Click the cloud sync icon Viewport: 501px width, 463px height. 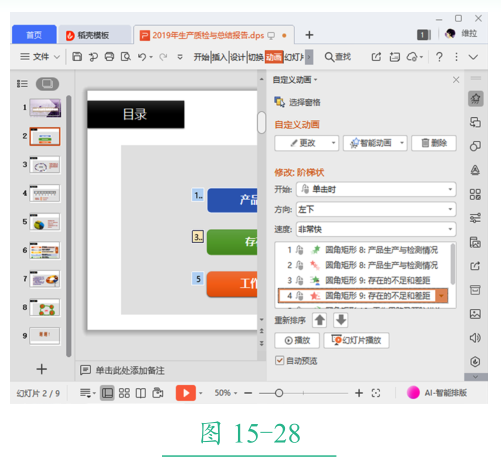click(412, 57)
